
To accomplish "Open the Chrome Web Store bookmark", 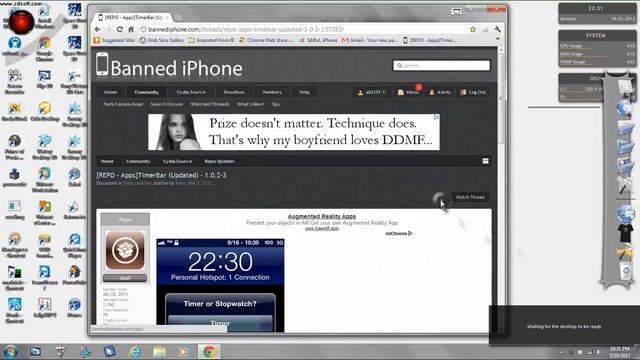I will click(267, 40).
